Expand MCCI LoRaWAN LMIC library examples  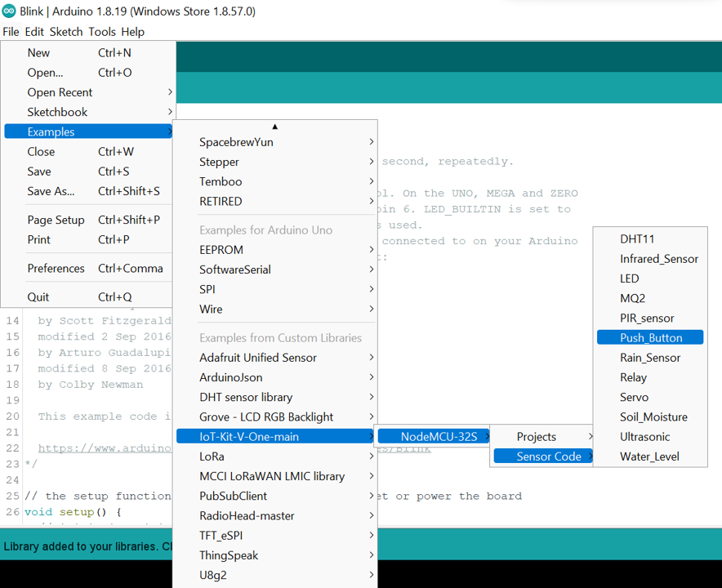[275, 476]
